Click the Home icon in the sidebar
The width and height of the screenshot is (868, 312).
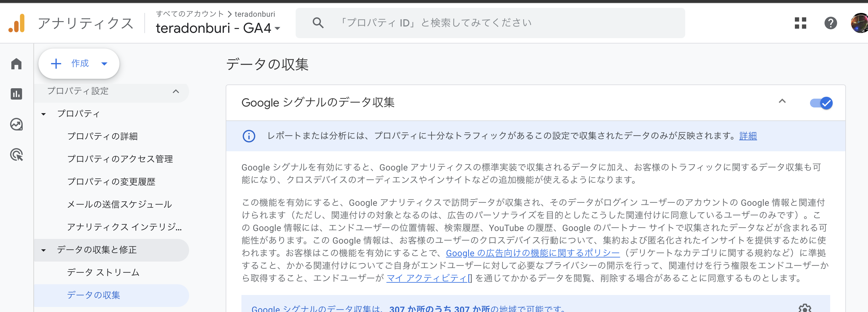click(x=16, y=64)
